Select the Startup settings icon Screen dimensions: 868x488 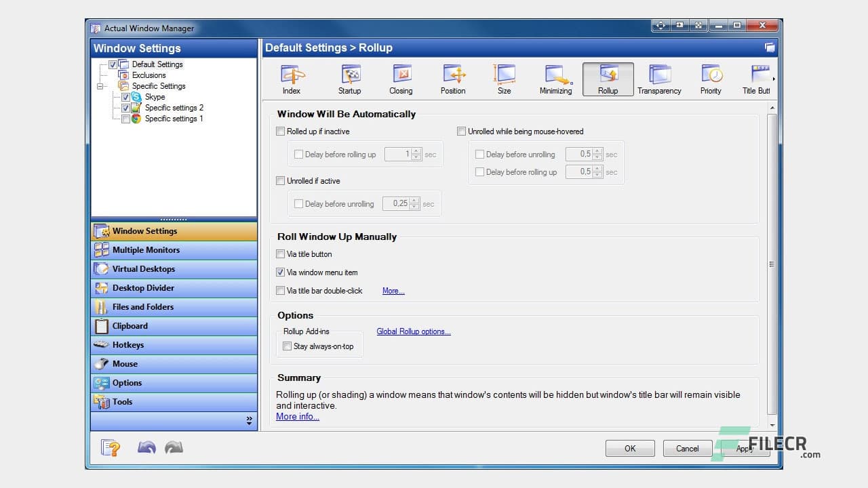349,78
